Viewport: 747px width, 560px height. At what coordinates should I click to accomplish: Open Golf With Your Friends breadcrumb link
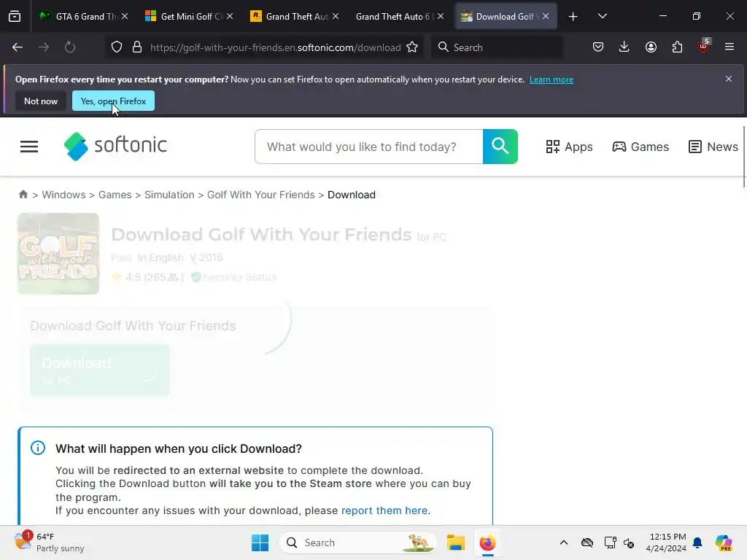[260, 195]
